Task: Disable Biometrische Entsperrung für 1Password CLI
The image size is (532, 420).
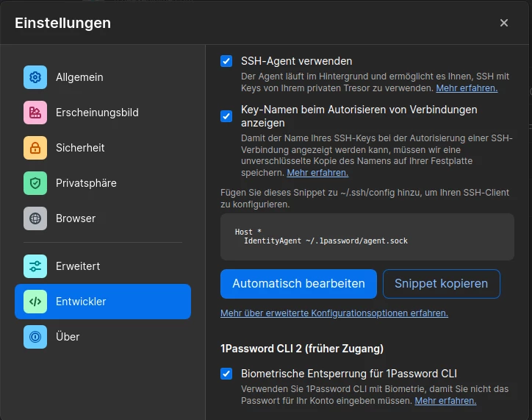Action: (x=226, y=374)
